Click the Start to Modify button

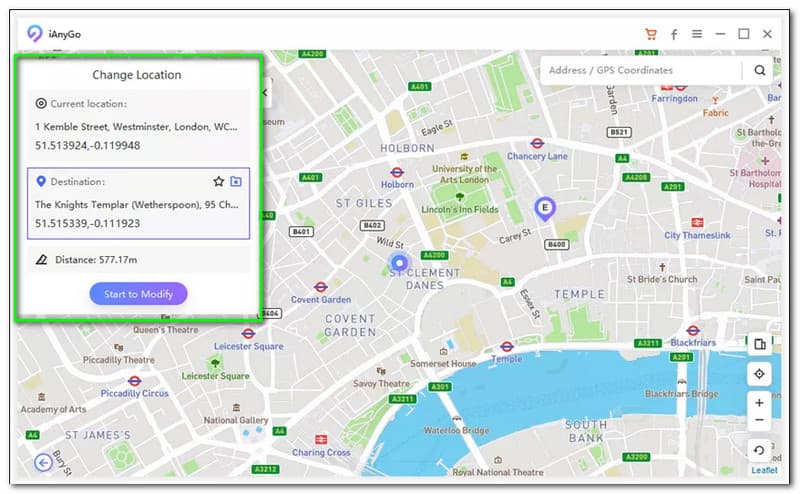[138, 294]
